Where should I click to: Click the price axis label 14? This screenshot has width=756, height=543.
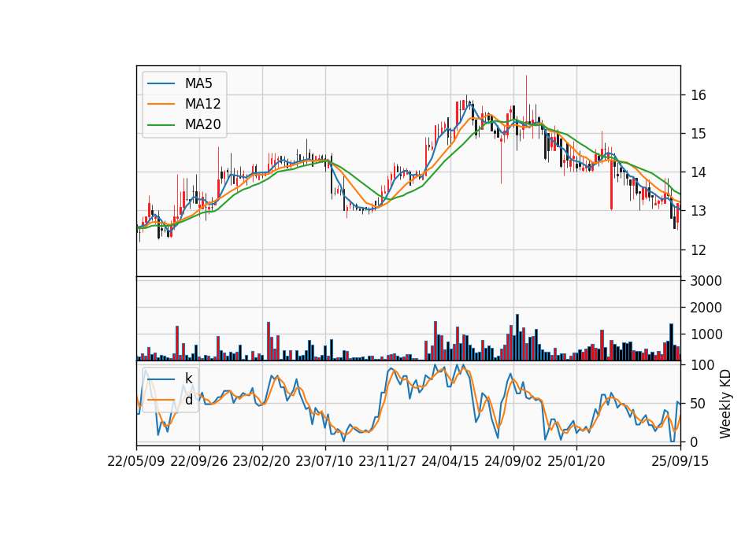click(699, 172)
